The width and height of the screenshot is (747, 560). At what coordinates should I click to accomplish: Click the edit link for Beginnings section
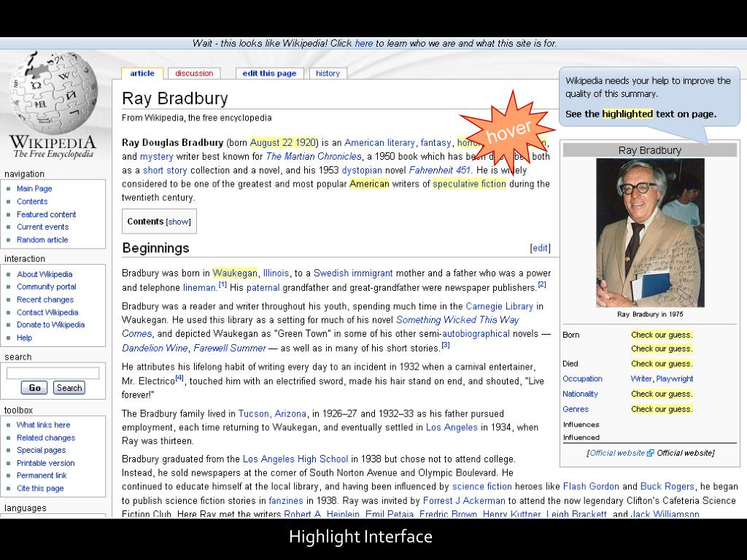[540, 248]
